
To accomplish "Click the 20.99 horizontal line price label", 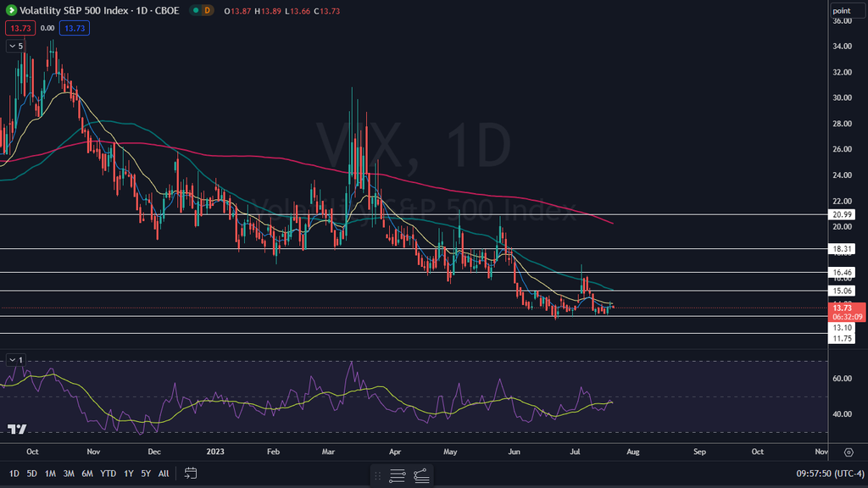I will [x=842, y=214].
